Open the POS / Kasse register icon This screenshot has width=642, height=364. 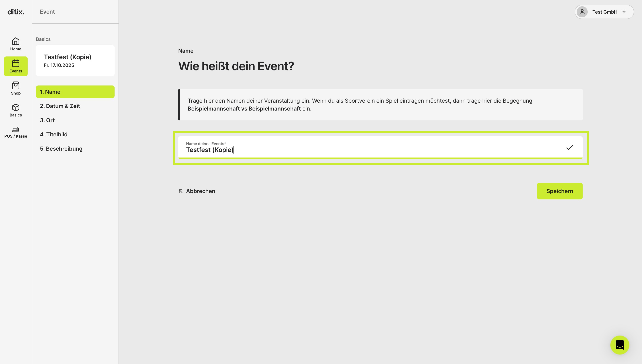coord(16,129)
